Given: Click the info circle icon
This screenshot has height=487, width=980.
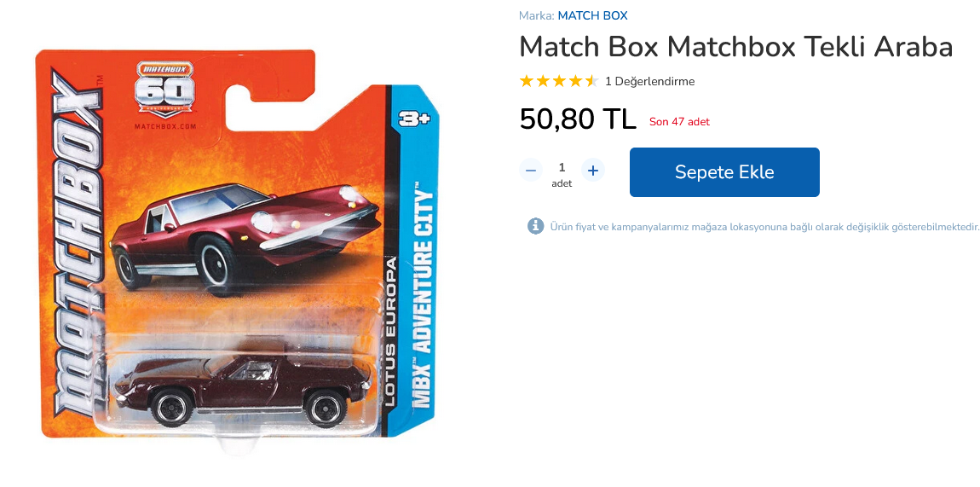Looking at the screenshot, I should point(536,226).
